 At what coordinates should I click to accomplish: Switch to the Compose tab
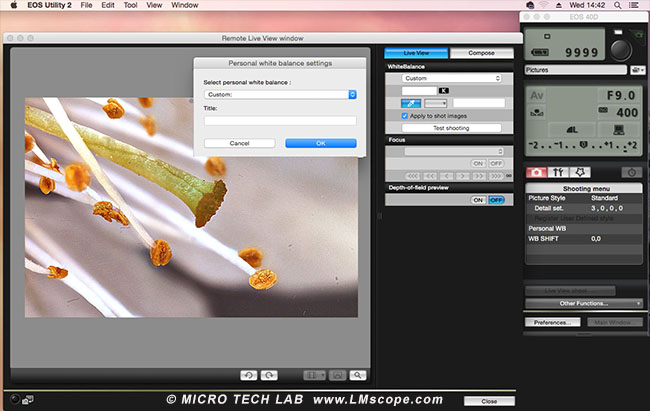(x=481, y=53)
